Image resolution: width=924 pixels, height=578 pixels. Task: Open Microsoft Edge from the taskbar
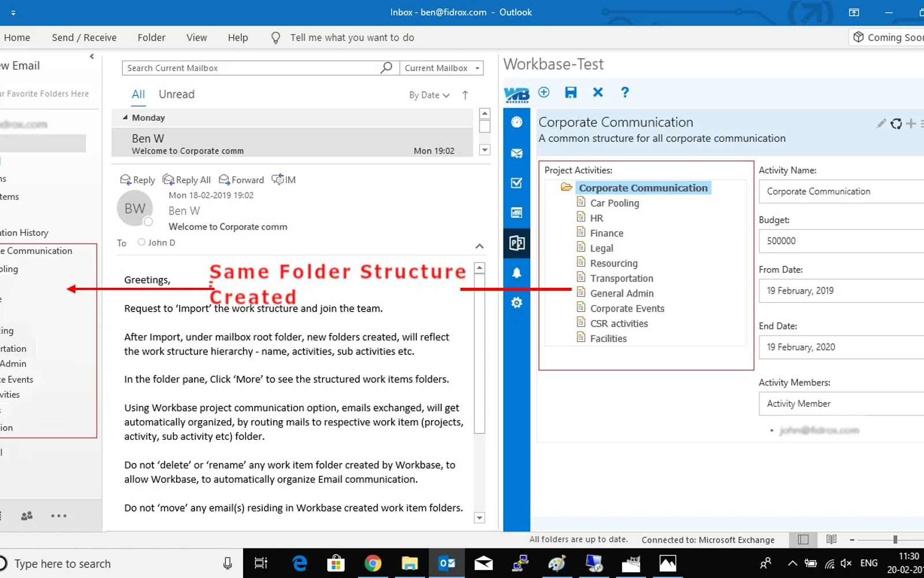[300, 563]
